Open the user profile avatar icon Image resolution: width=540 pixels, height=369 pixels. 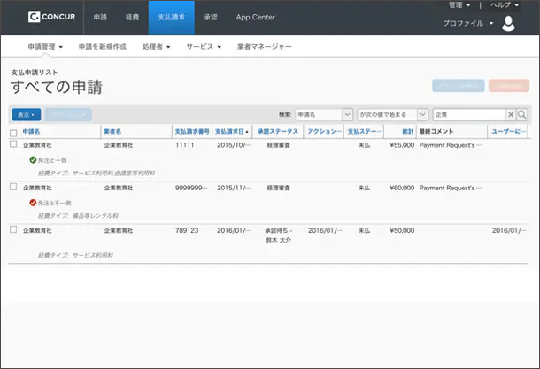[508, 23]
